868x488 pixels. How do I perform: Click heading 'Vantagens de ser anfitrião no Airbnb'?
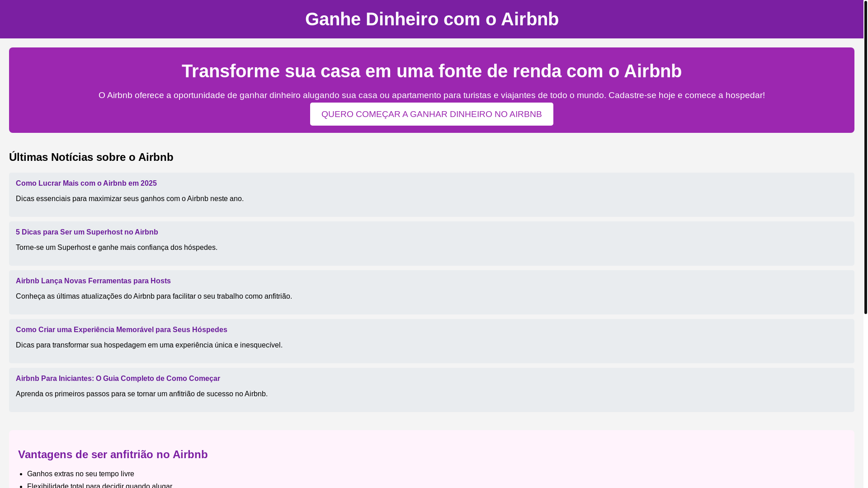(x=113, y=454)
